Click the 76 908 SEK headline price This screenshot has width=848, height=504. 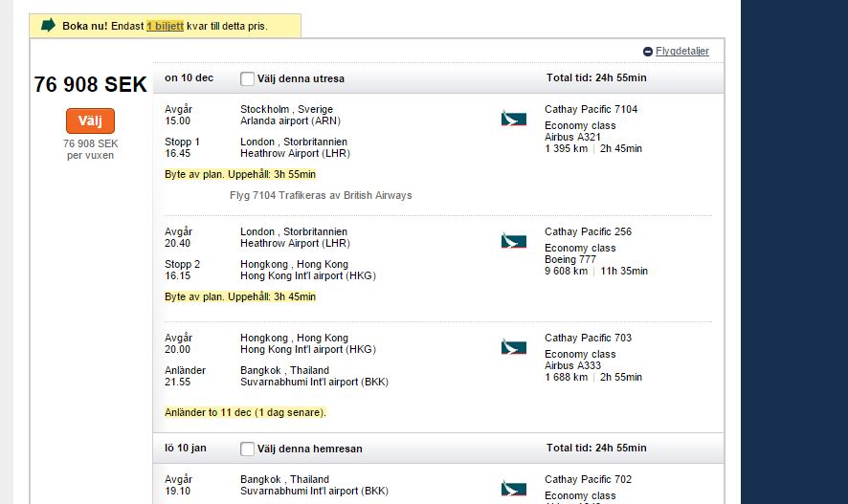(91, 85)
